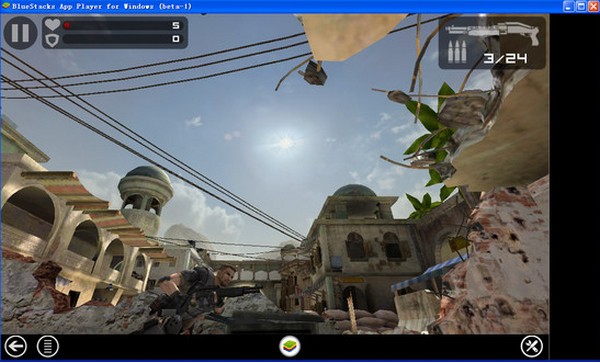Open the BlueStacks settings tools icon
This screenshot has width=600, height=363.
(532, 347)
